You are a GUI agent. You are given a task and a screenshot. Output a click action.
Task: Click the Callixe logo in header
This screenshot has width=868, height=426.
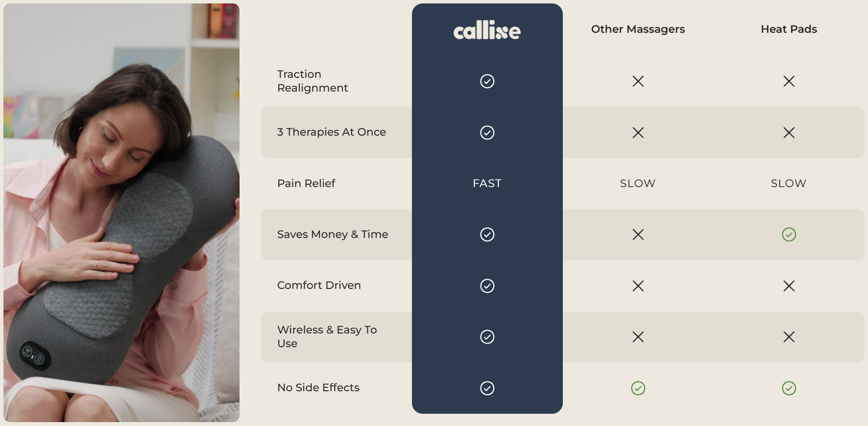(x=487, y=30)
